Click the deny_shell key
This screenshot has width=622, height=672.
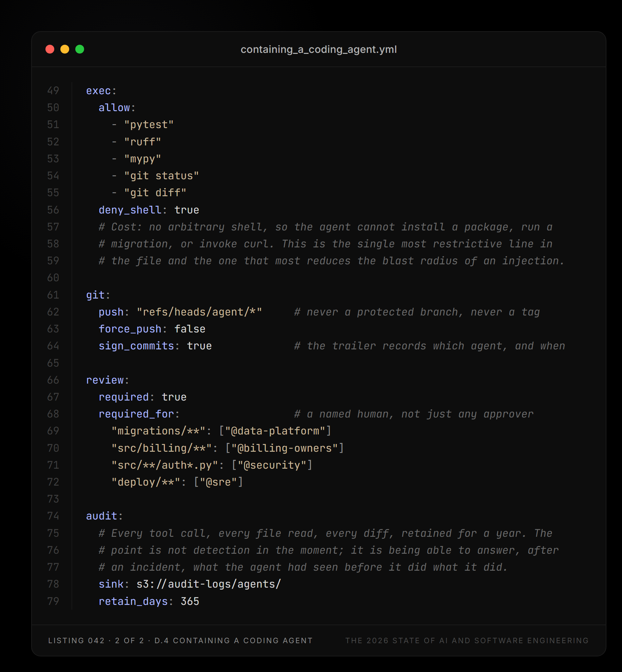(x=130, y=210)
